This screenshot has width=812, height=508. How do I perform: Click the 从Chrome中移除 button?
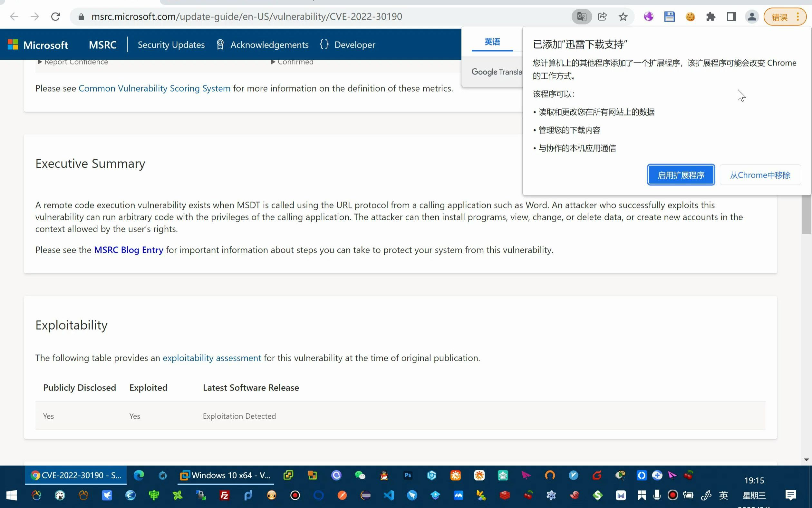click(760, 175)
